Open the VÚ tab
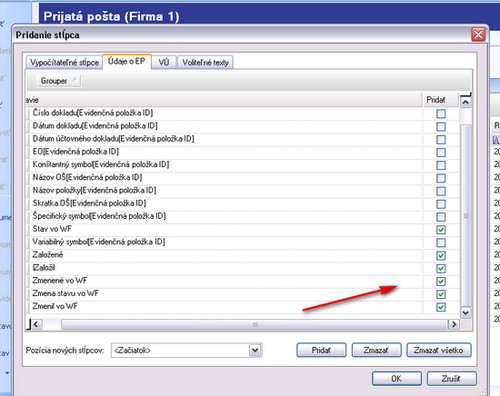The width and height of the screenshot is (500, 396). (x=164, y=62)
